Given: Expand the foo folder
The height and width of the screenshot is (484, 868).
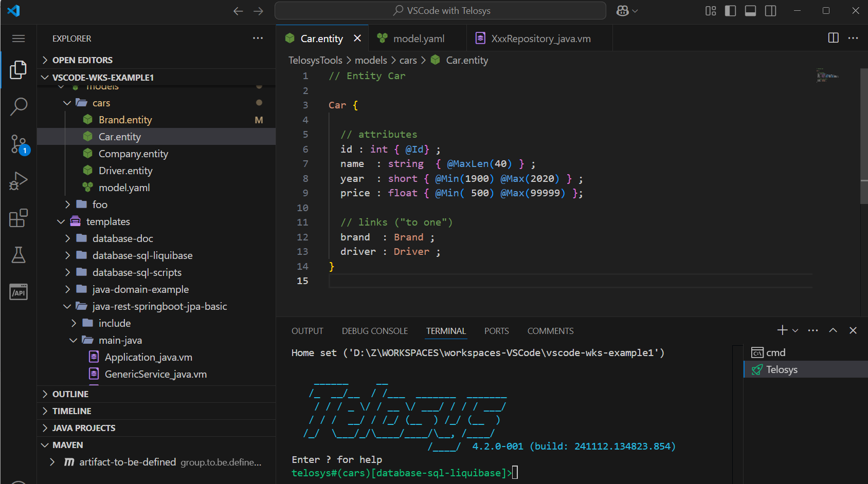Looking at the screenshot, I should tap(100, 204).
